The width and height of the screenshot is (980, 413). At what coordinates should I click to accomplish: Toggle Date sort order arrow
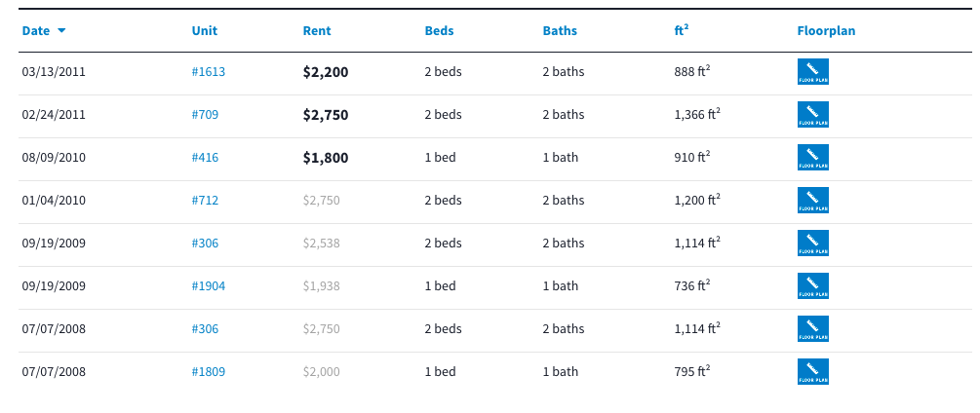coord(61,31)
